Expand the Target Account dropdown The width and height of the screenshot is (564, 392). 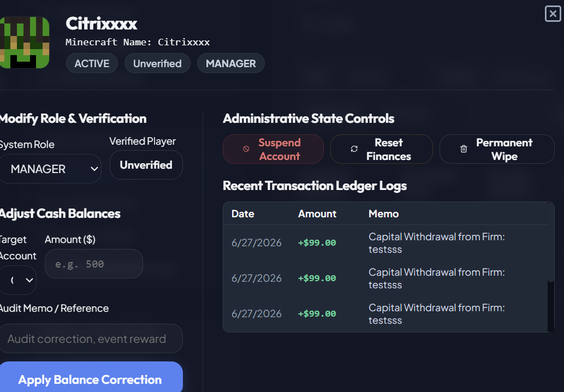(18, 280)
